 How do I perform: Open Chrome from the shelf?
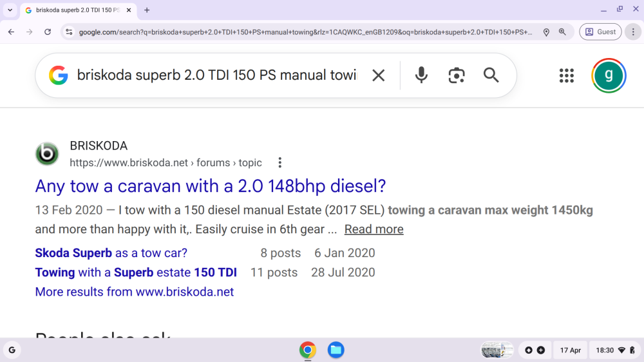(x=308, y=350)
